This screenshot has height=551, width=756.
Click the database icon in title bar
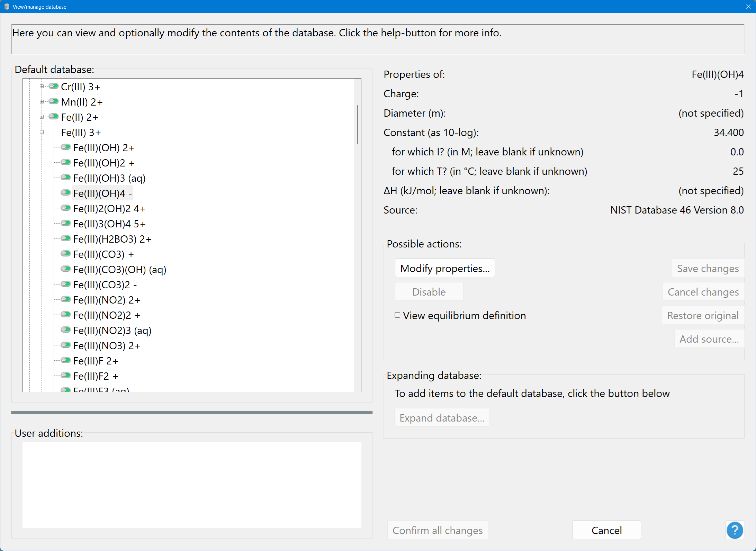7,7
